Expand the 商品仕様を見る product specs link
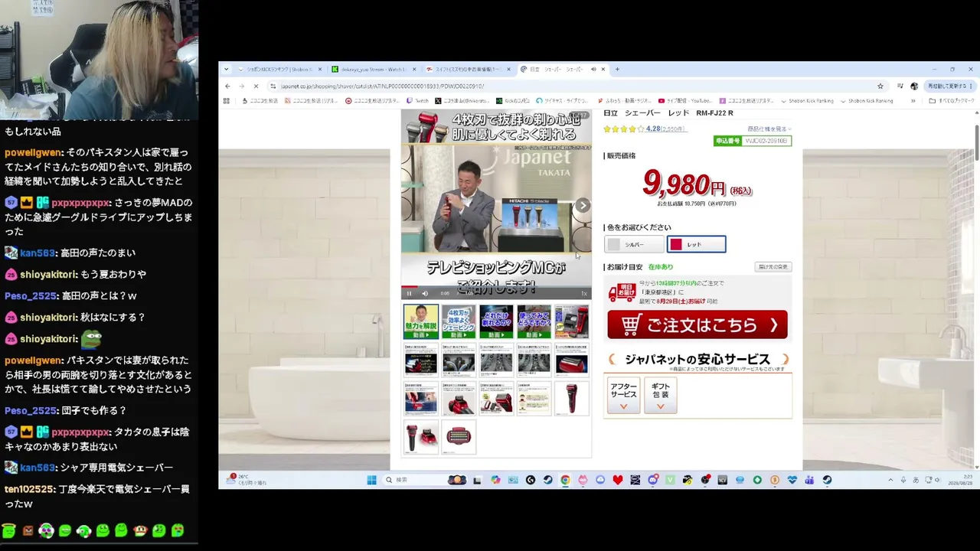The image size is (980, 551). 769,129
